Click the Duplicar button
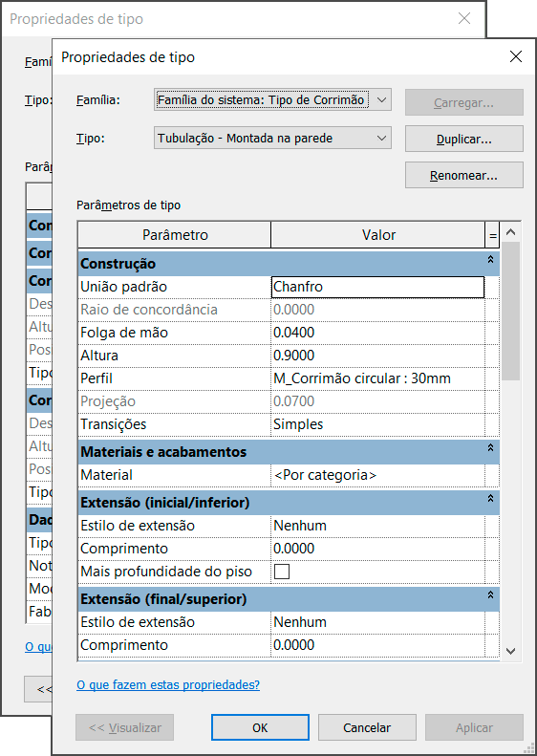This screenshot has height=756, width=537. pyautogui.click(x=463, y=139)
